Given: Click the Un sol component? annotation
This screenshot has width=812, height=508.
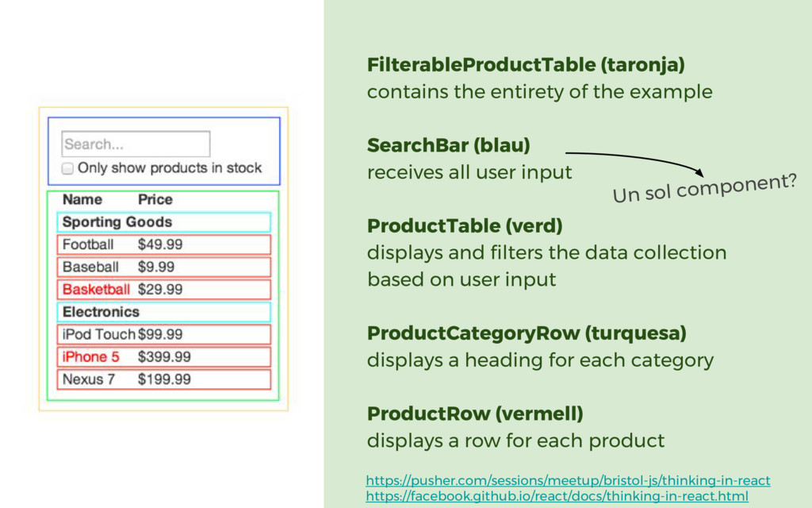Looking at the screenshot, I should point(705,188).
